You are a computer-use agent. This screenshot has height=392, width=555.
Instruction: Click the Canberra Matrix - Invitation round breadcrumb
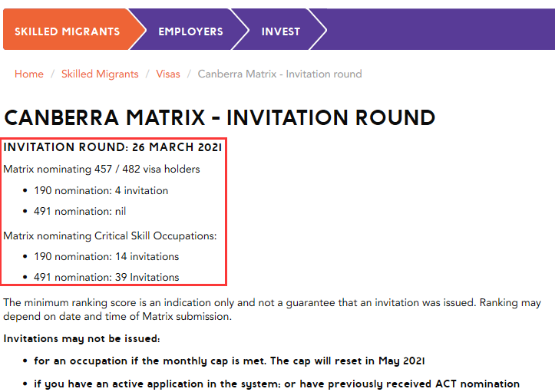point(279,74)
